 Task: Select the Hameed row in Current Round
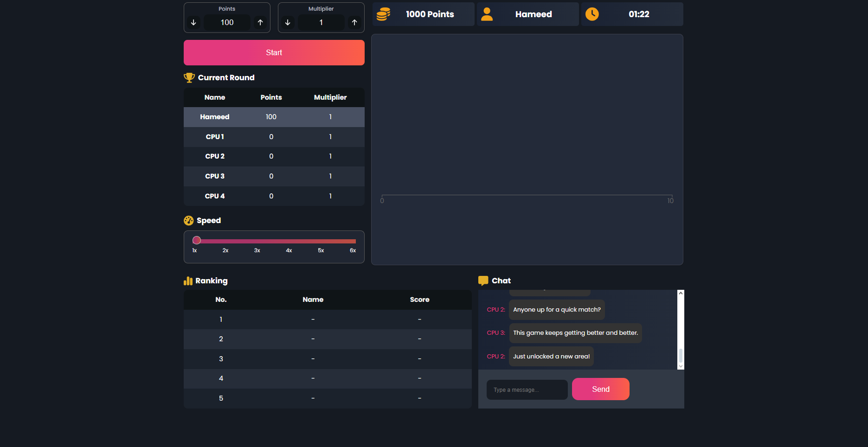click(x=274, y=117)
